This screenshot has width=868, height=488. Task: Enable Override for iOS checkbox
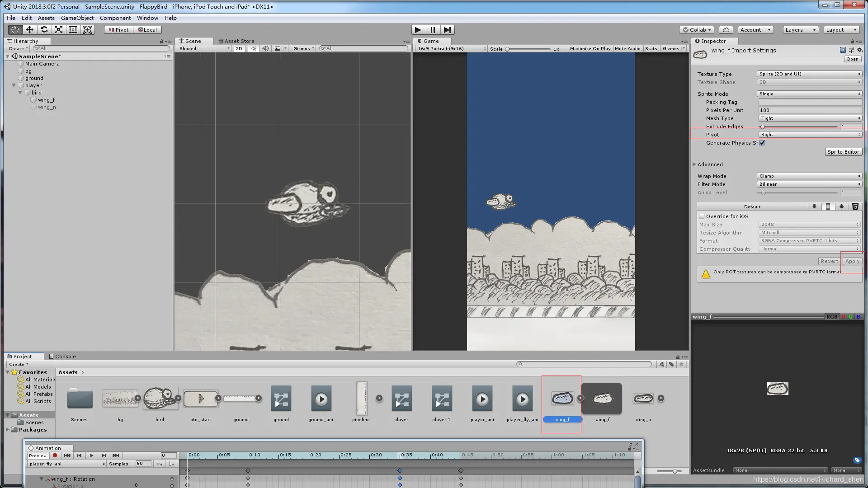click(x=702, y=216)
